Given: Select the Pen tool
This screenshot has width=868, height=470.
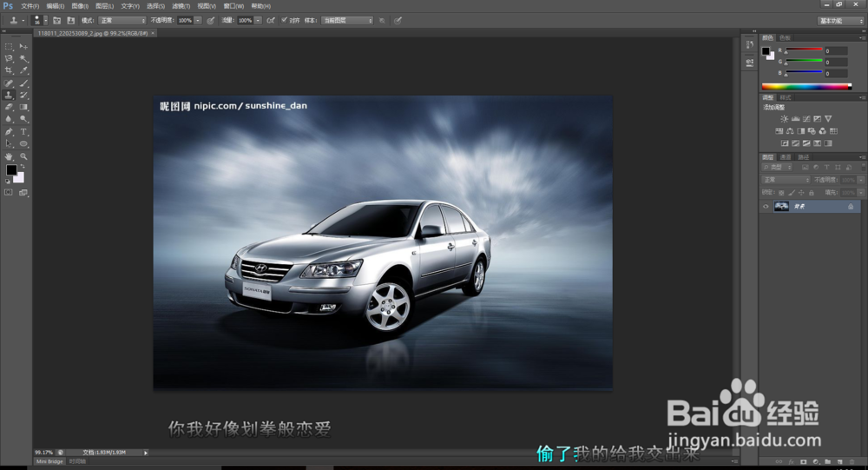Looking at the screenshot, I should [x=9, y=132].
